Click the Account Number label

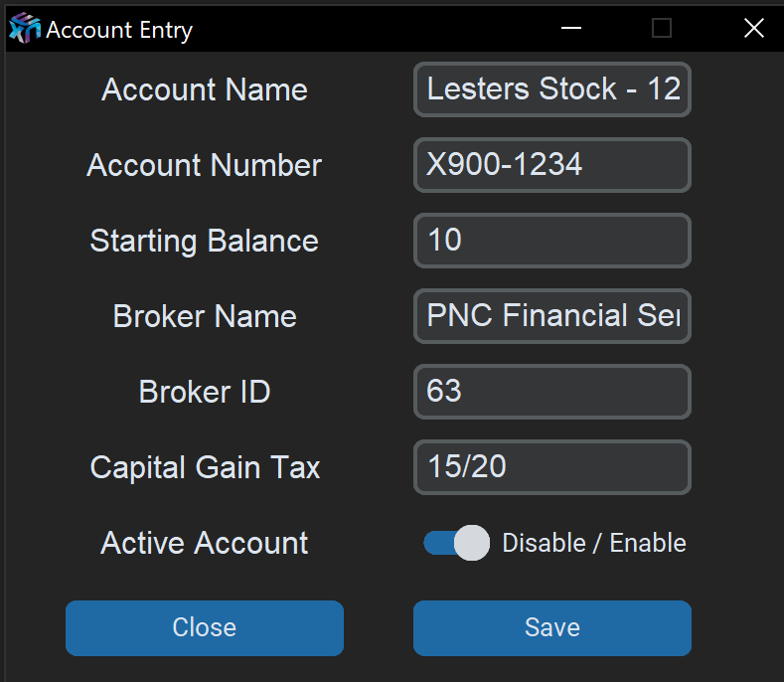205,165
